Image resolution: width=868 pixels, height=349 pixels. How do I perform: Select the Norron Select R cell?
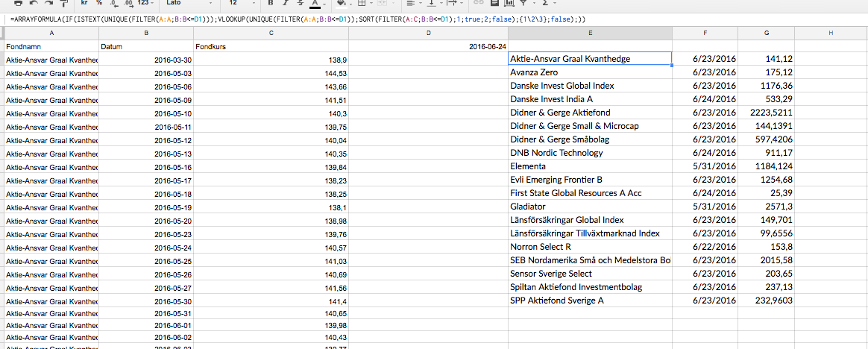point(590,247)
